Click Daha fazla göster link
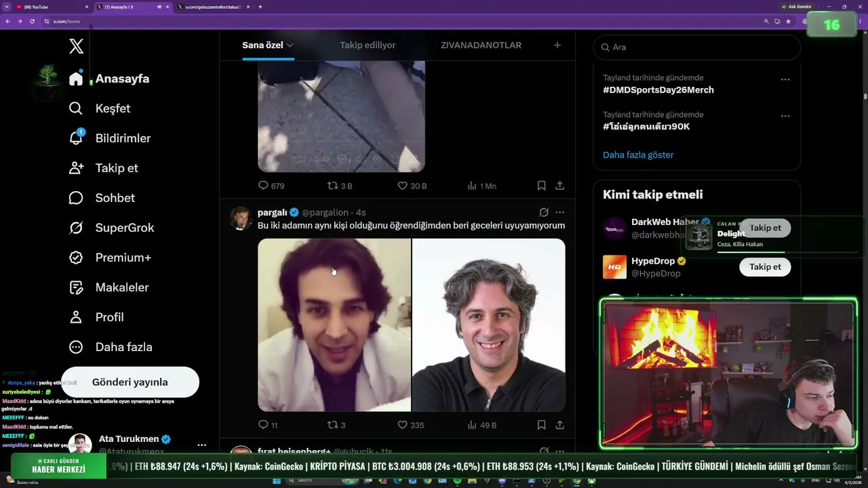Viewport: 868px width, 488px height. click(638, 155)
